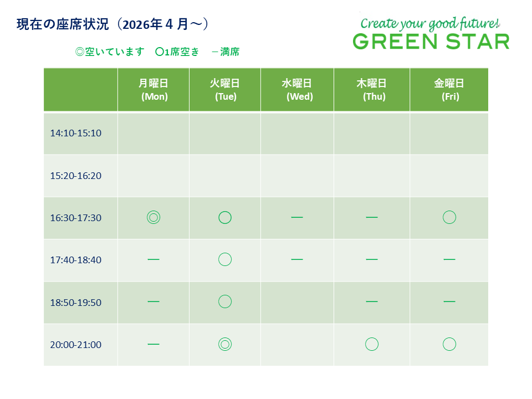The width and height of the screenshot is (532, 399).
Task: Choose the double circle for Tuesday 20:00-21:00
Action: (x=224, y=344)
